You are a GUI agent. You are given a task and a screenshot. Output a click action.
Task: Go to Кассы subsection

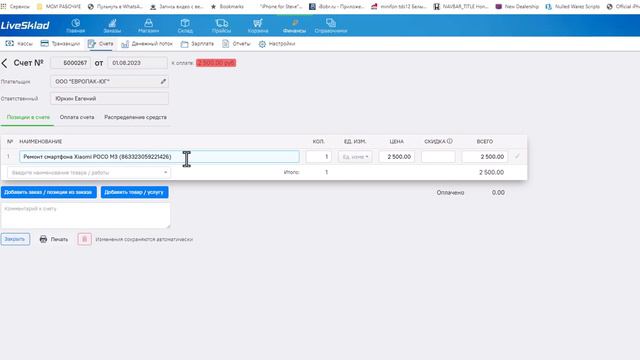(19, 44)
